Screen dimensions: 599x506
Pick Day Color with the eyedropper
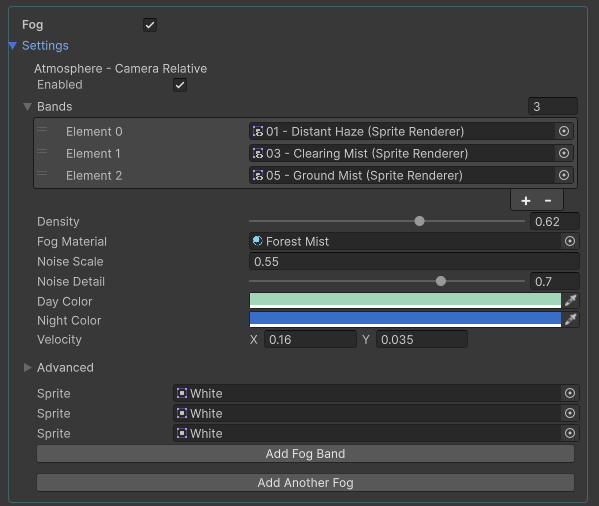[x=570, y=301]
